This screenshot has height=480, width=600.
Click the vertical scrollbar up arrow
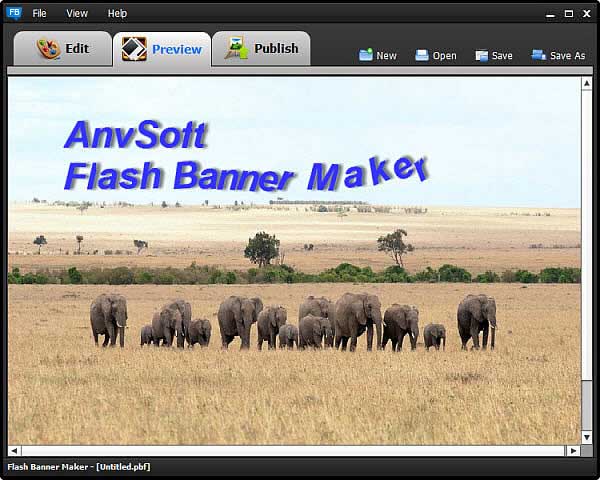587,83
